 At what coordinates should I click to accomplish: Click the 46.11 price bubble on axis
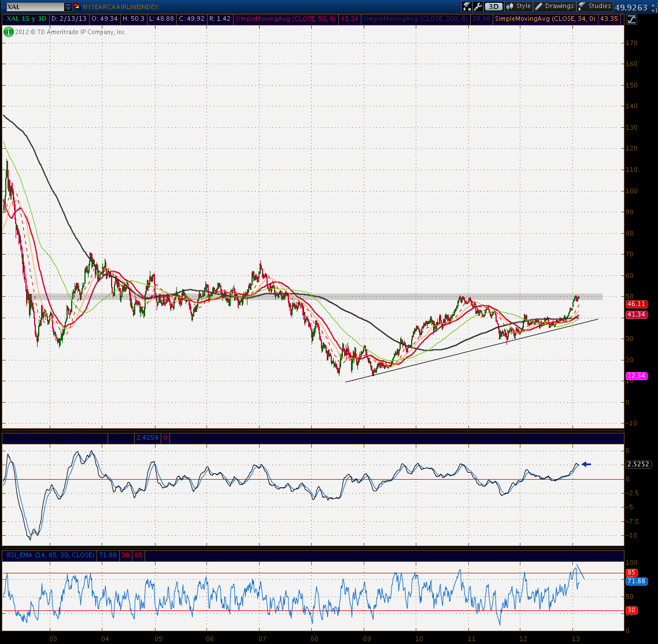pos(636,304)
